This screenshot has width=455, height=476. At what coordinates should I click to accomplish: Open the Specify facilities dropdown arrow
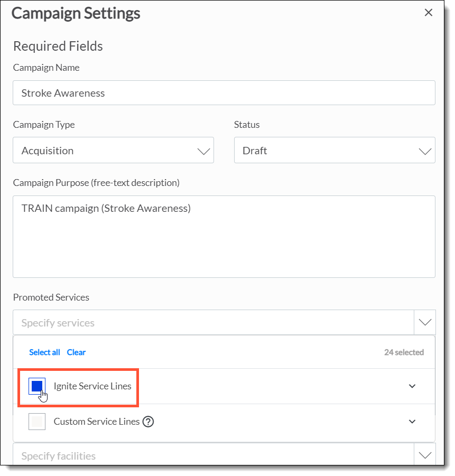(425, 455)
